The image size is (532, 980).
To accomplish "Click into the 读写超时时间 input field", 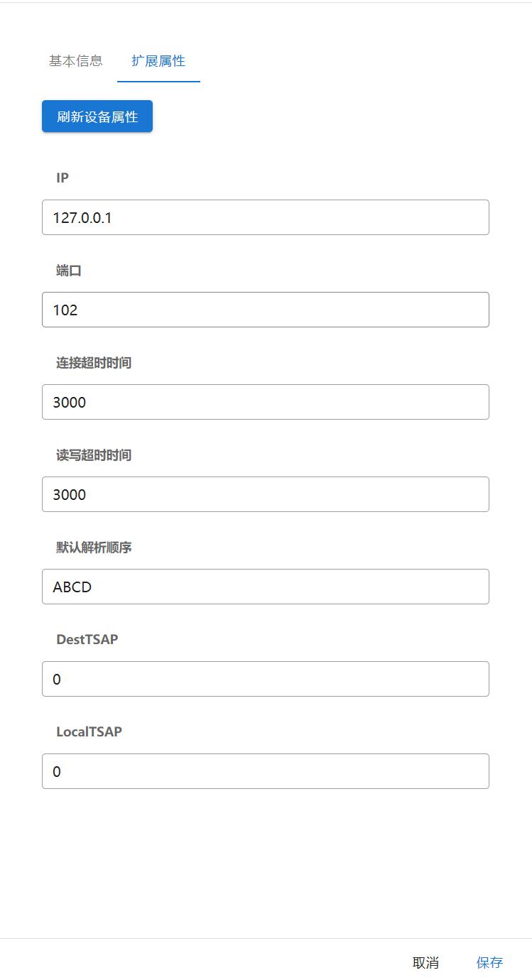I will point(266,494).
